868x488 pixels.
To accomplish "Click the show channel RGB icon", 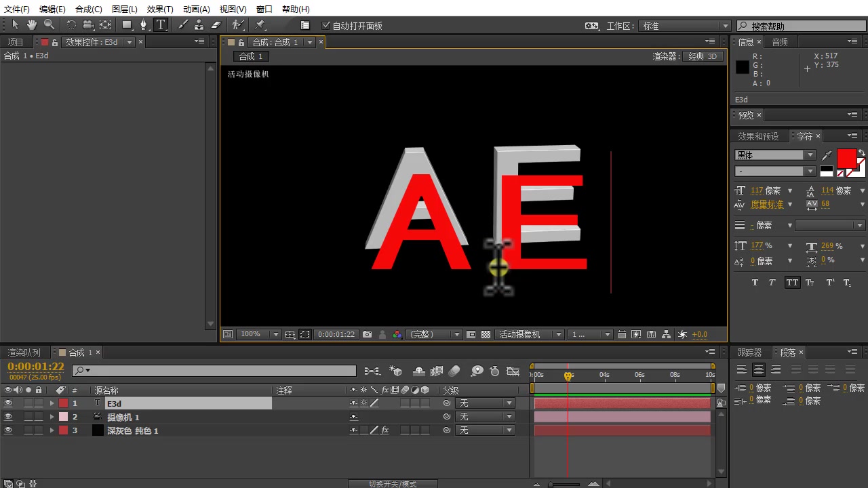I will pyautogui.click(x=398, y=334).
